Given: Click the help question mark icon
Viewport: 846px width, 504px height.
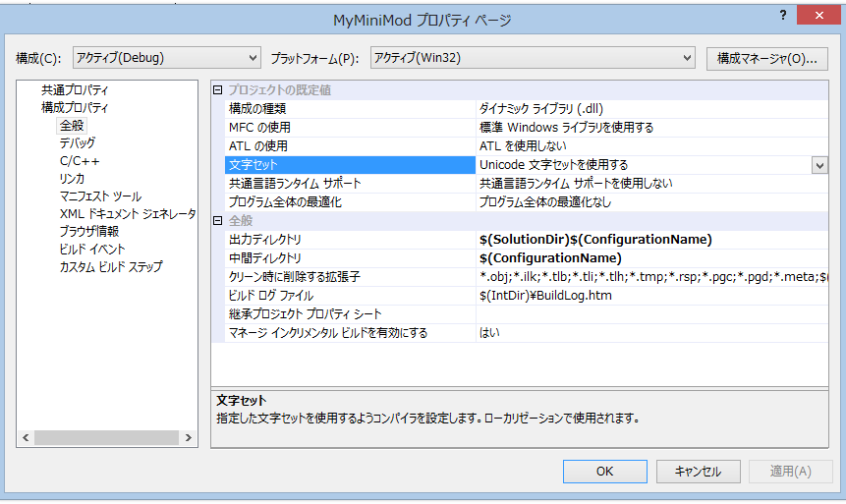Looking at the screenshot, I should (783, 15).
